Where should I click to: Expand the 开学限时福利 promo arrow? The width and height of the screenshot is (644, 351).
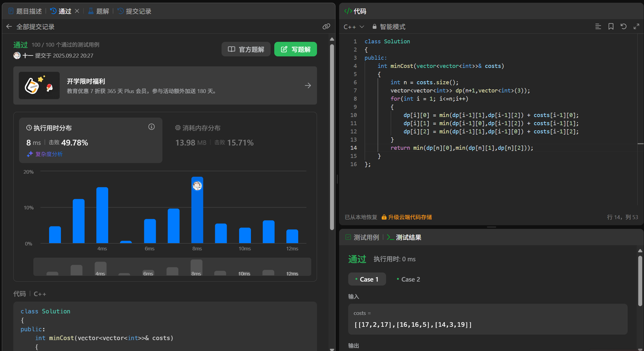tap(308, 86)
